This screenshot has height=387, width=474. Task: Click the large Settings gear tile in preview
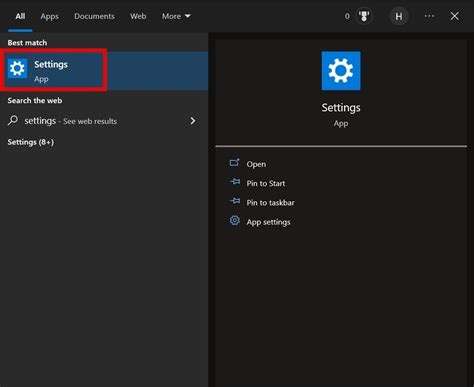click(x=341, y=71)
